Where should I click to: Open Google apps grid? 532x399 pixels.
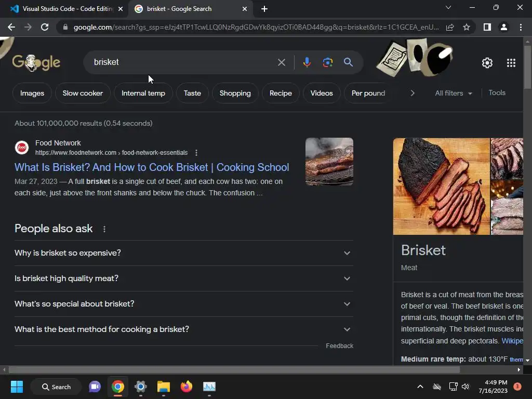click(x=511, y=63)
